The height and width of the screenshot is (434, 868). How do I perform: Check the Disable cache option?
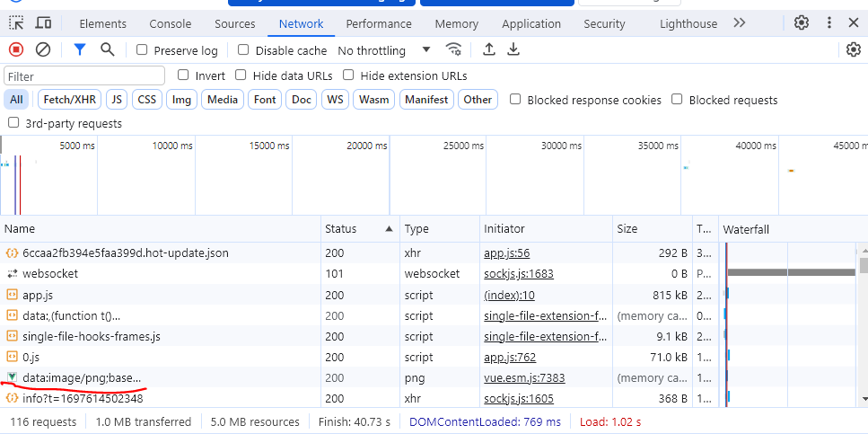(241, 50)
